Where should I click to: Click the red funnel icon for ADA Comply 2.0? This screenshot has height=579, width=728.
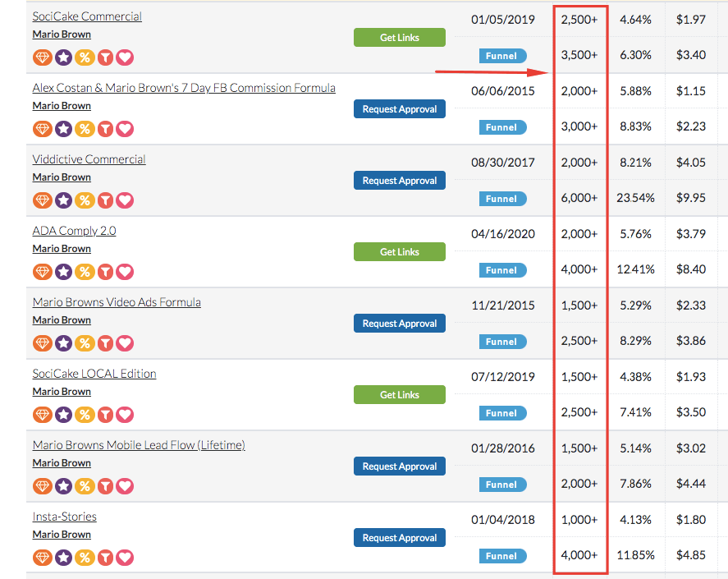106,272
